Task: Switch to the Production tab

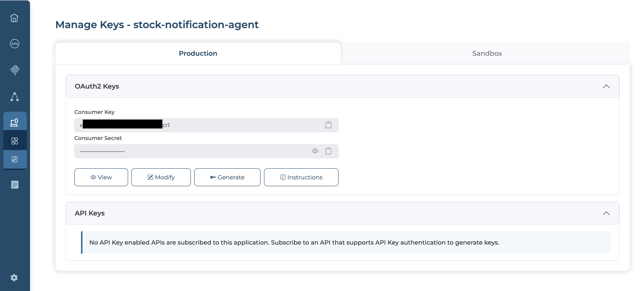Action: pos(198,53)
